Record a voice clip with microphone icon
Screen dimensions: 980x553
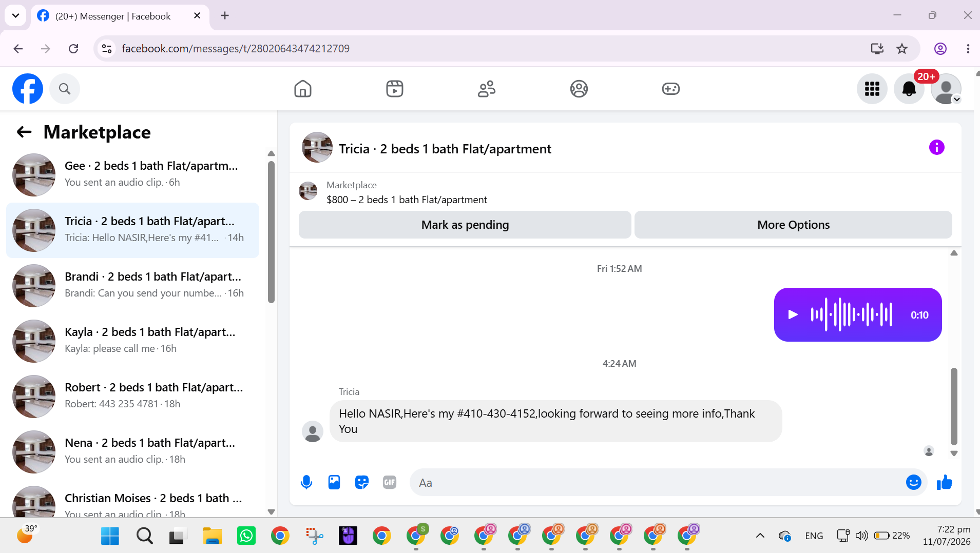click(x=306, y=482)
